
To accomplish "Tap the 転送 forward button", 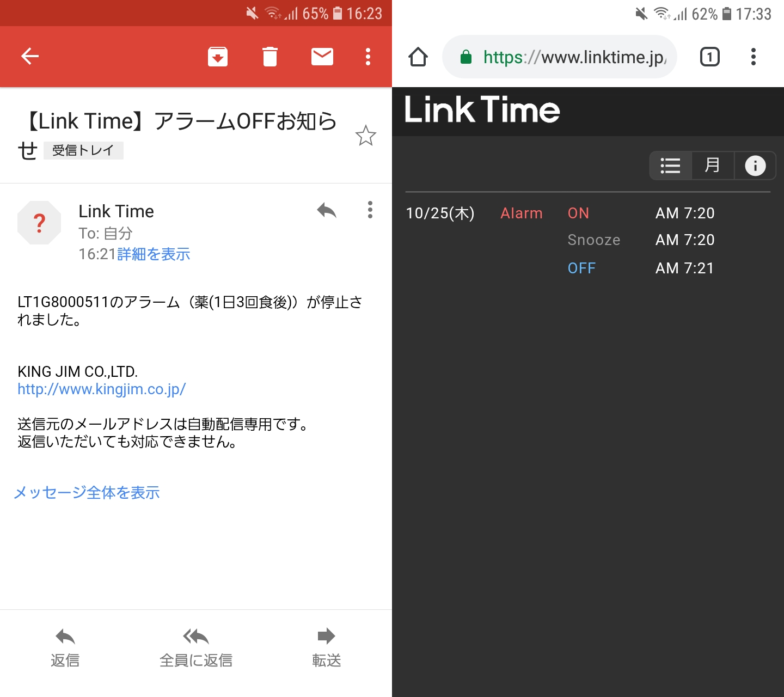I will coord(326,647).
